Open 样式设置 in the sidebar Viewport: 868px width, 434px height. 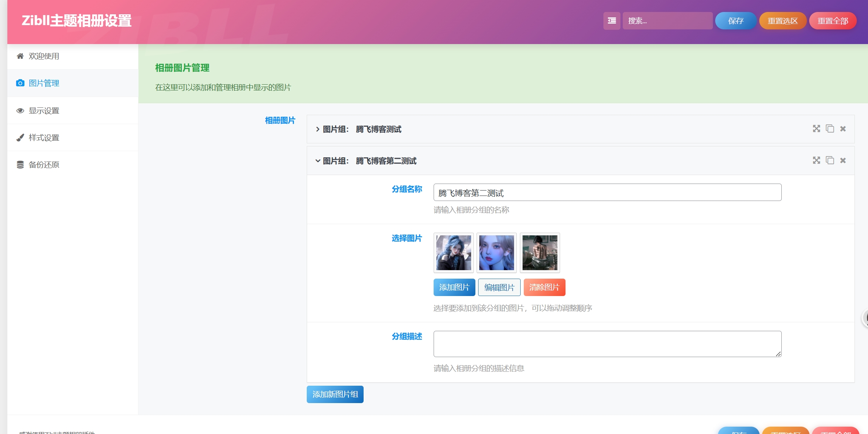44,138
